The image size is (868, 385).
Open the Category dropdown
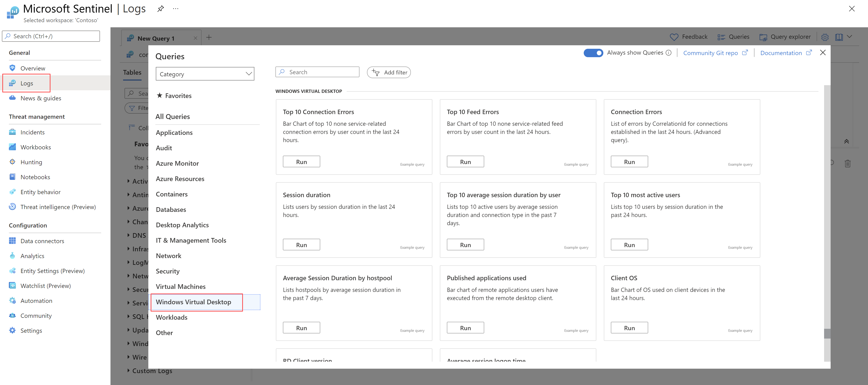tap(205, 74)
